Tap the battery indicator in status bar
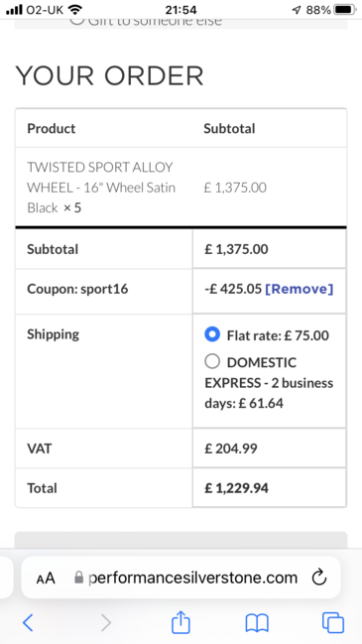 (345, 10)
